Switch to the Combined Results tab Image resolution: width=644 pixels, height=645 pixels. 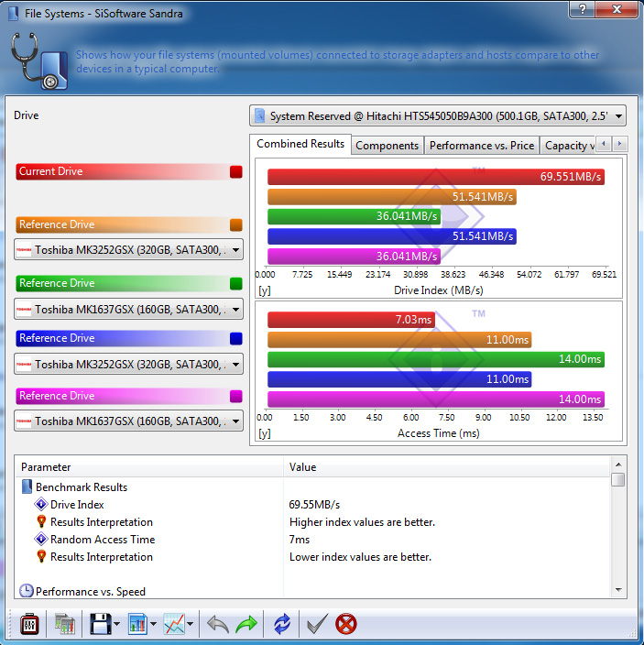300,144
